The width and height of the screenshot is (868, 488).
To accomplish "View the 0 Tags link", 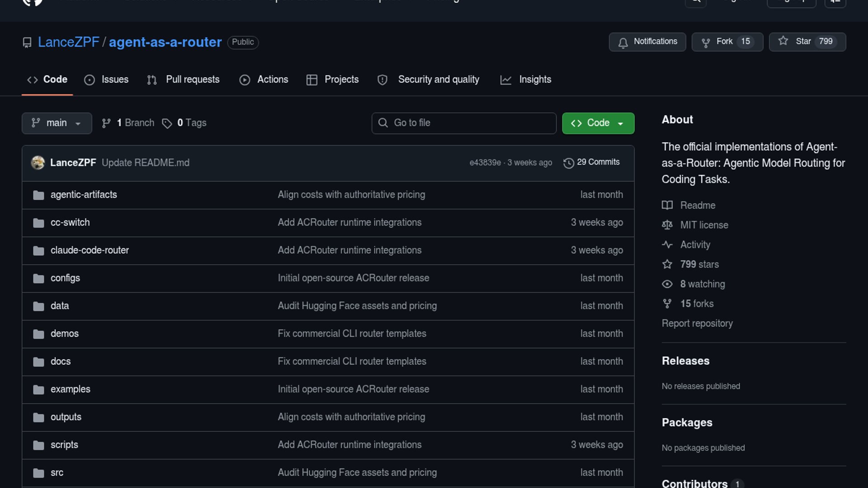I will click(x=184, y=123).
